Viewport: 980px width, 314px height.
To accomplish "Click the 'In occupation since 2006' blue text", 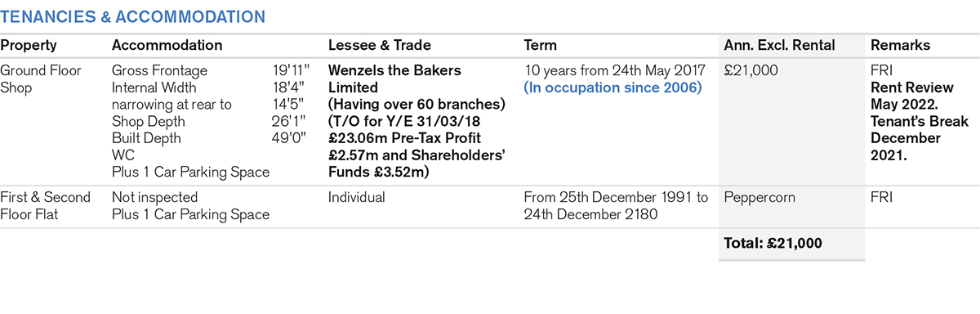I will click(x=612, y=87).
